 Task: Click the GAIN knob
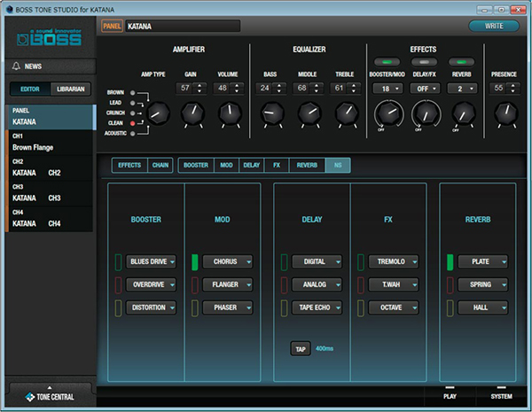tap(192, 114)
